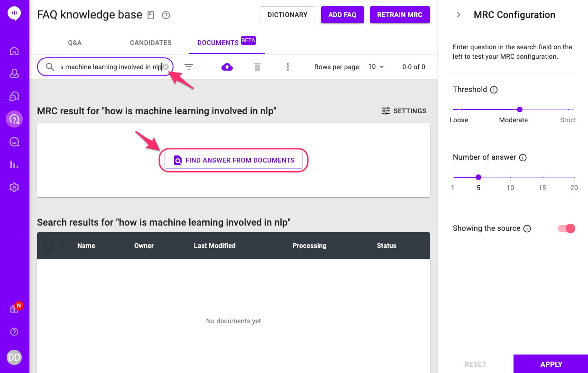588x373 pixels.
Task: Set Threshold slider to Loose mark
Action: [459, 109]
